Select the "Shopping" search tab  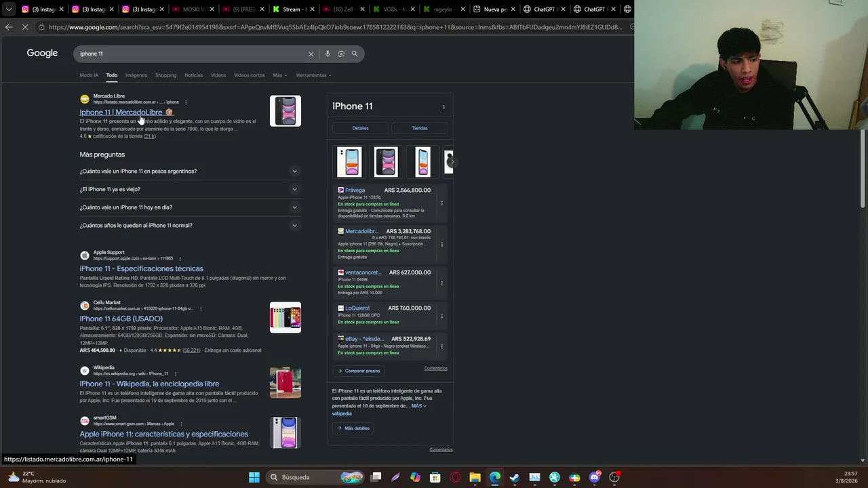click(165, 75)
